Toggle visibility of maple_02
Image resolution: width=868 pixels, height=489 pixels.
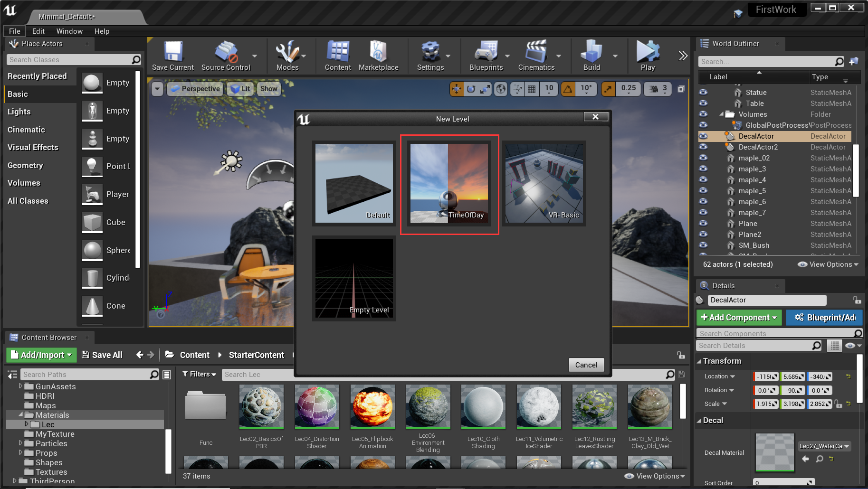pos(703,158)
